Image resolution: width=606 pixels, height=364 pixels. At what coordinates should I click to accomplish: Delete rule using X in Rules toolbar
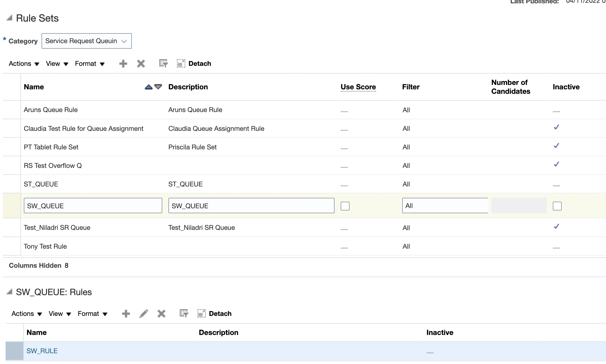[161, 314]
